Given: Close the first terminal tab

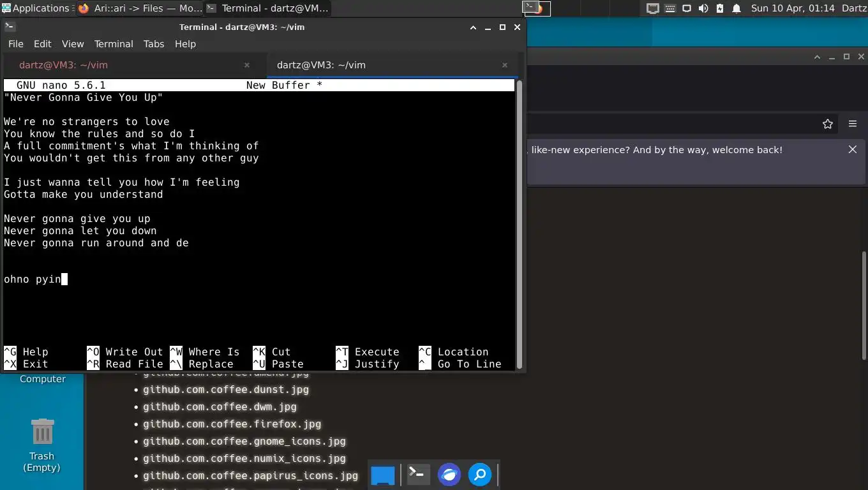Looking at the screenshot, I should (247, 65).
